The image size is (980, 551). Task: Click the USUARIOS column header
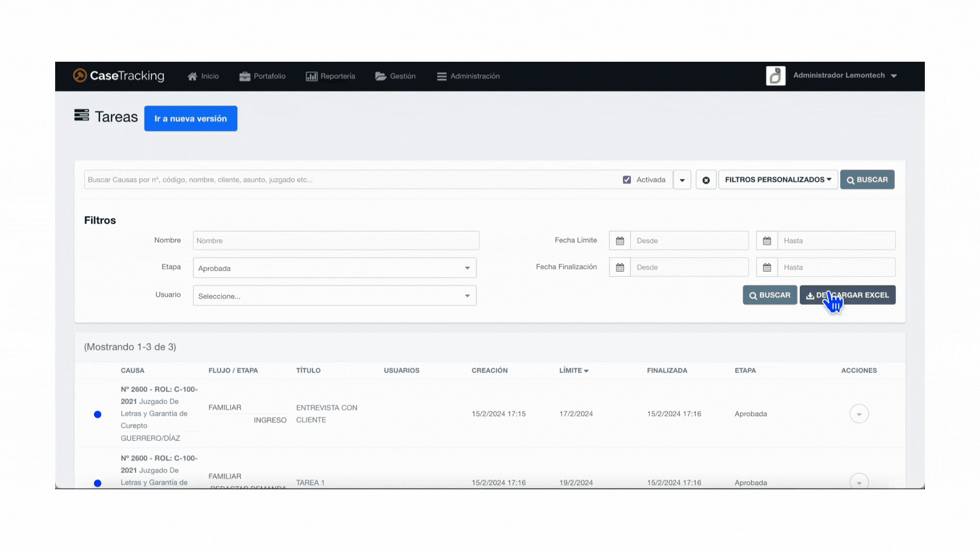pyautogui.click(x=402, y=370)
